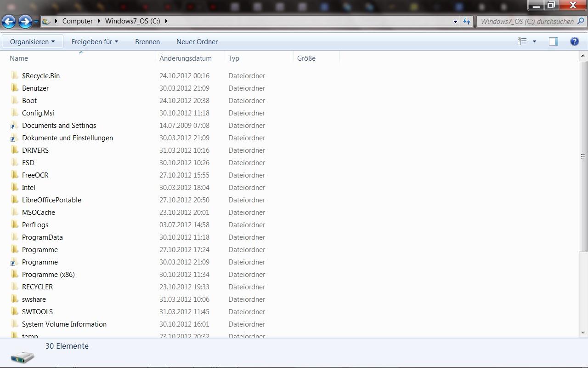Screen dimensions: 588x368
Task: Select the ESD folder icon
Action: pos(15,162)
